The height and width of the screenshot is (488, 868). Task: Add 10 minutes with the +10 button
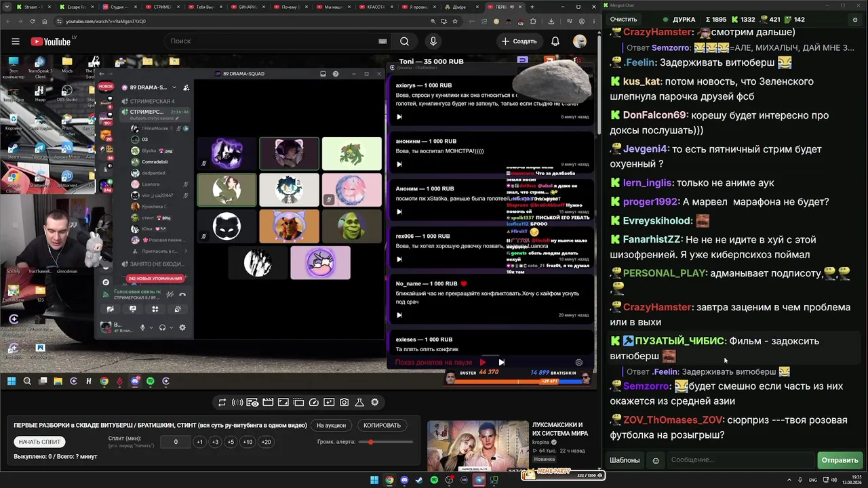[x=248, y=442]
